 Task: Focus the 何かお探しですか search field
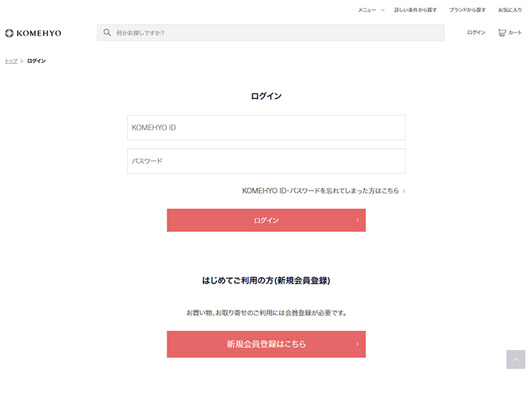click(x=277, y=33)
